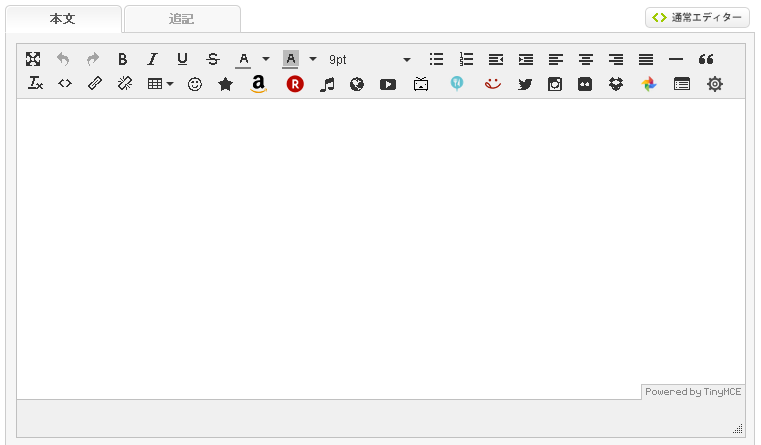Increase indent of paragraph
Screen dimensions: 761x445
pyautogui.click(x=526, y=59)
